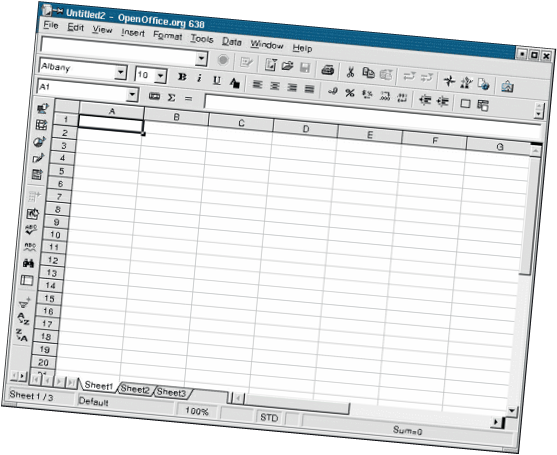
Task: Toggle Justify alignment
Action: coord(309,89)
